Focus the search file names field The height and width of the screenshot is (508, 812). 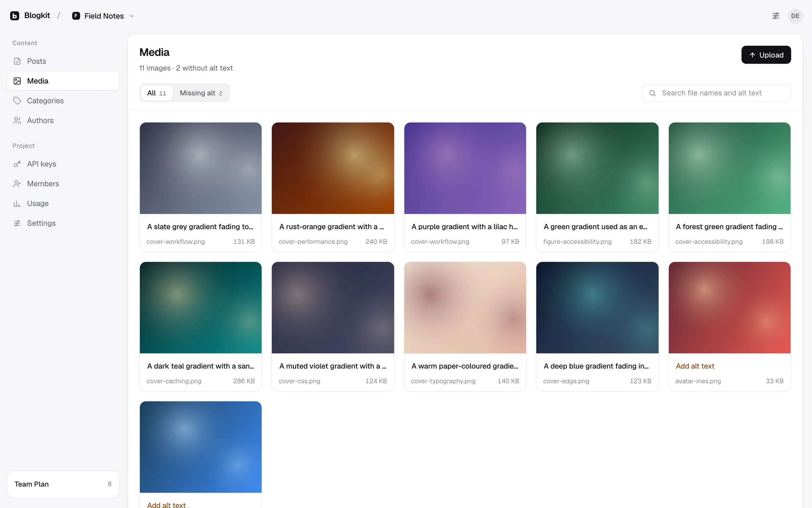coord(717,93)
